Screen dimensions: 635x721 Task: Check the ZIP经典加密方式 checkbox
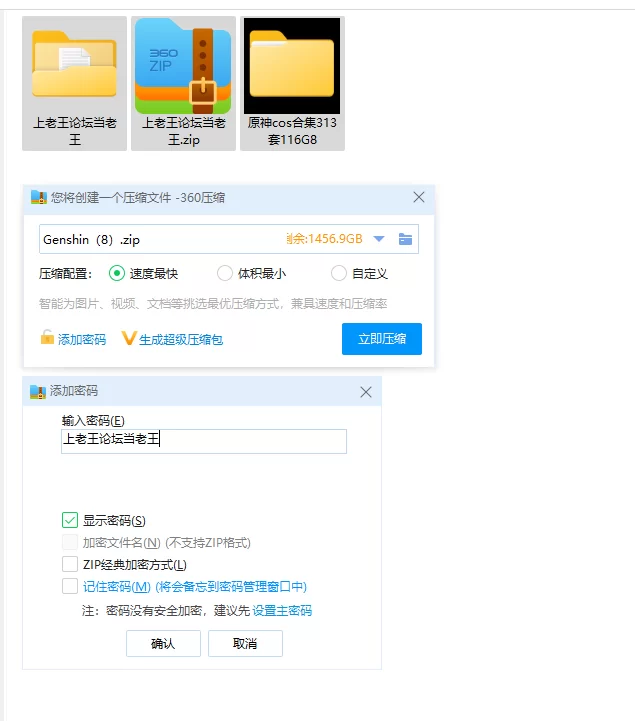coord(70,564)
